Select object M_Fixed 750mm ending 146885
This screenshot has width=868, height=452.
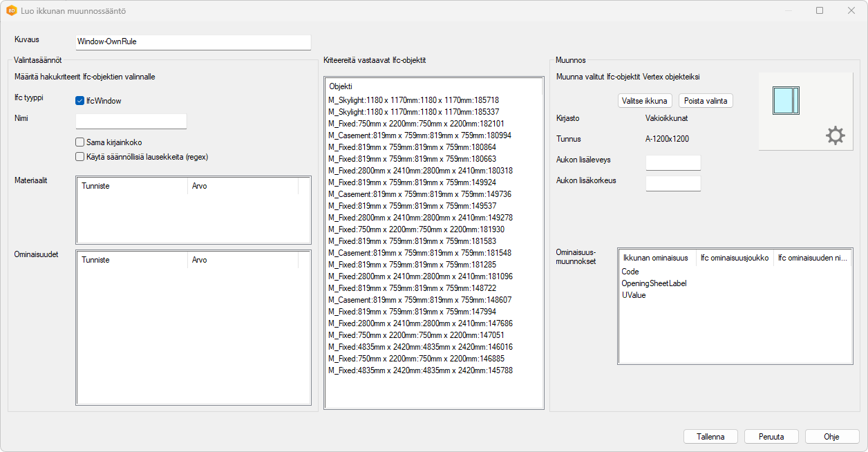click(416, 359)
